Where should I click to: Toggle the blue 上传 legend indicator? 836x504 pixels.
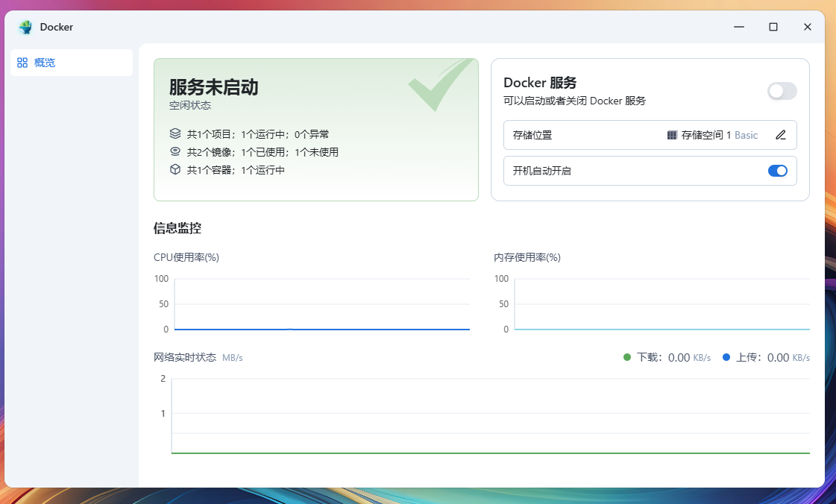(x=726, y=357)
